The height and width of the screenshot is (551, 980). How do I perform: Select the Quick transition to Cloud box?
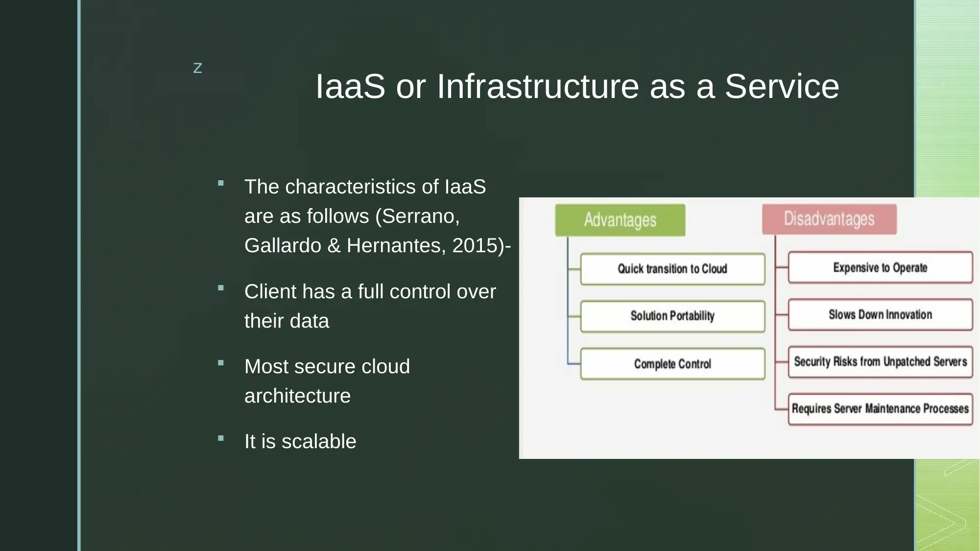(672, 268)
